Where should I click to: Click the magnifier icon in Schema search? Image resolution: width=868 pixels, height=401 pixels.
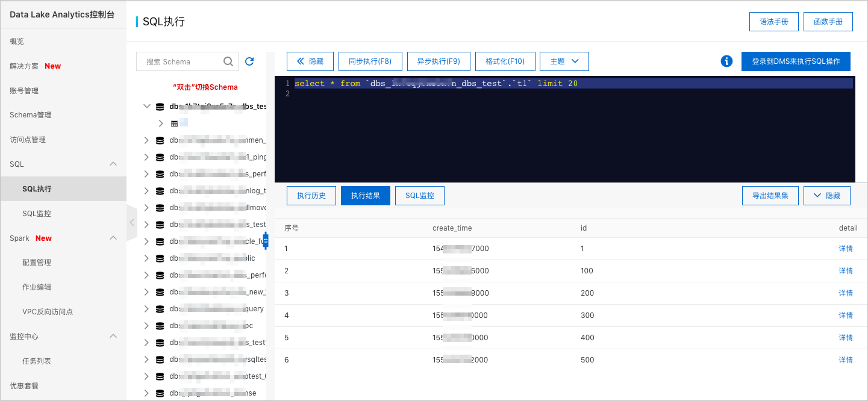click(x=228, y=61)
